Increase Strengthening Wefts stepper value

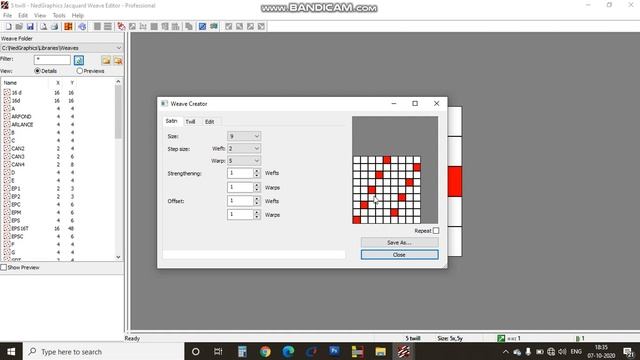point(257,171)
